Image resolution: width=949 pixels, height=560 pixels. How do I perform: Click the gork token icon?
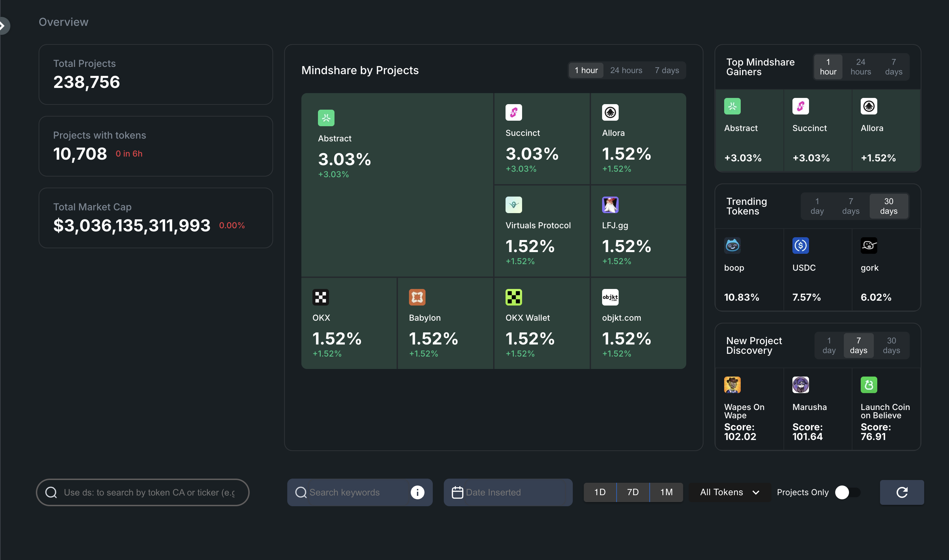869,245
